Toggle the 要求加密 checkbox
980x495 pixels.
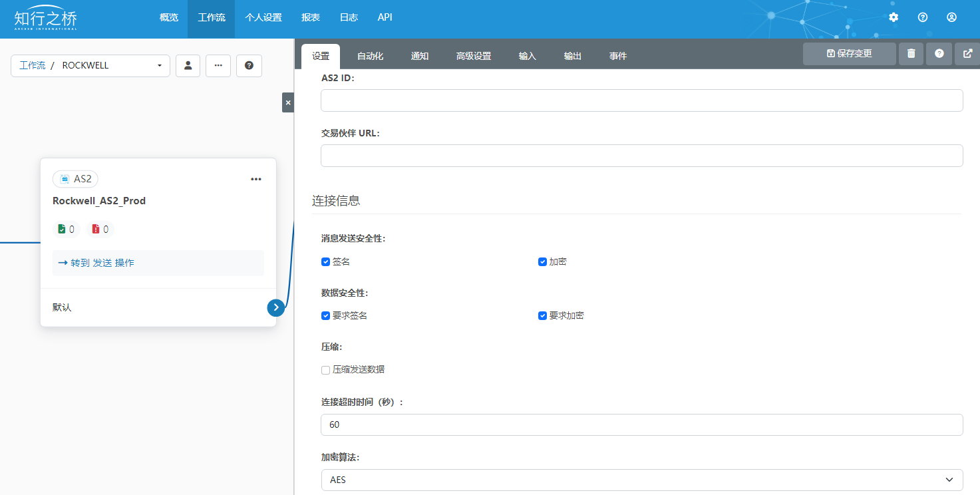[542, 316]
